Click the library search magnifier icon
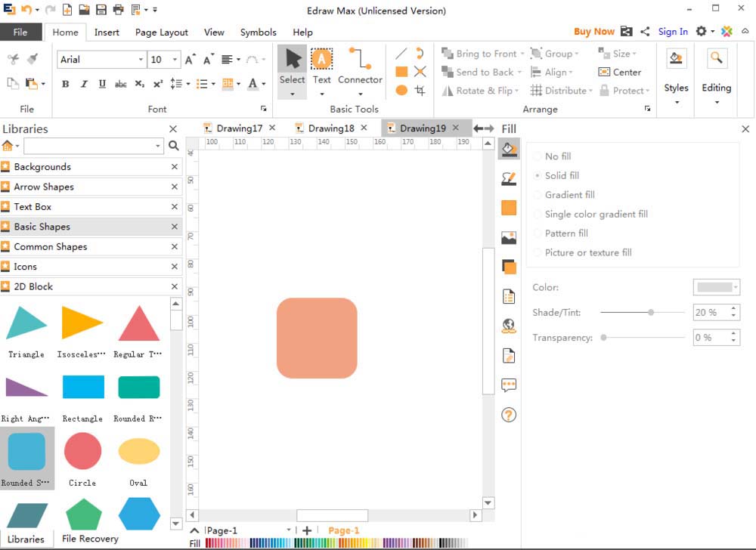The width and height of the screenshot is (756, 550). pos(174,146)
